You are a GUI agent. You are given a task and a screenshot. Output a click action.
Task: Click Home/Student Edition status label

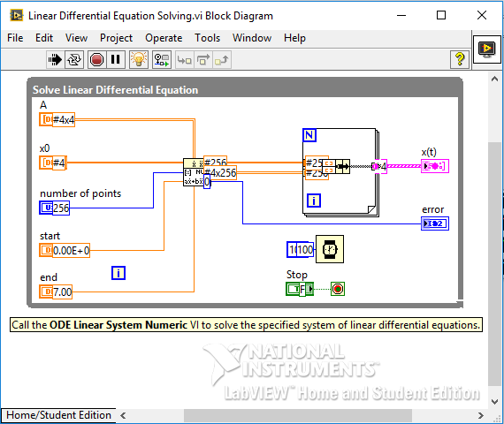coord(58,415)
